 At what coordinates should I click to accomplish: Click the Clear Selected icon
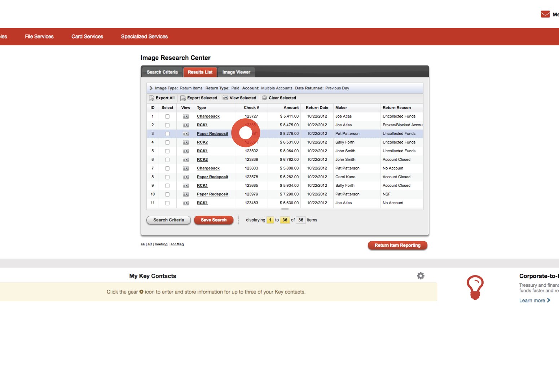click(x=264, y=98)
